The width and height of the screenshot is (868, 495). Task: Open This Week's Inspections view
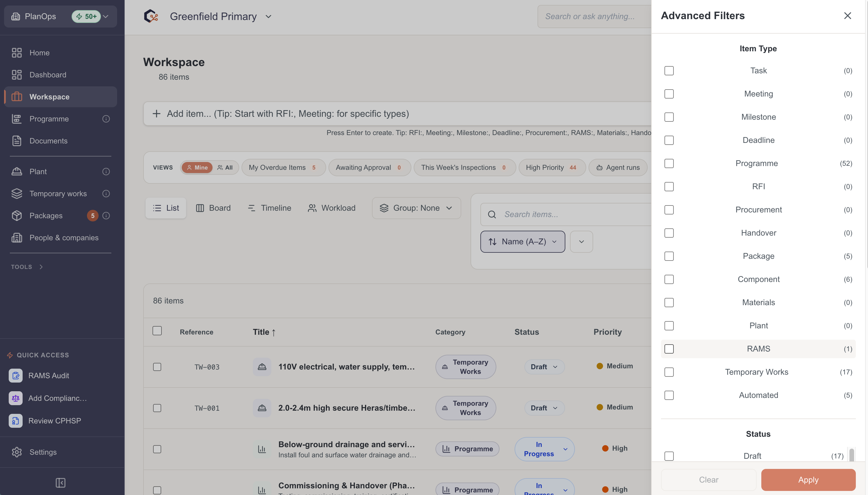point(464,168)
